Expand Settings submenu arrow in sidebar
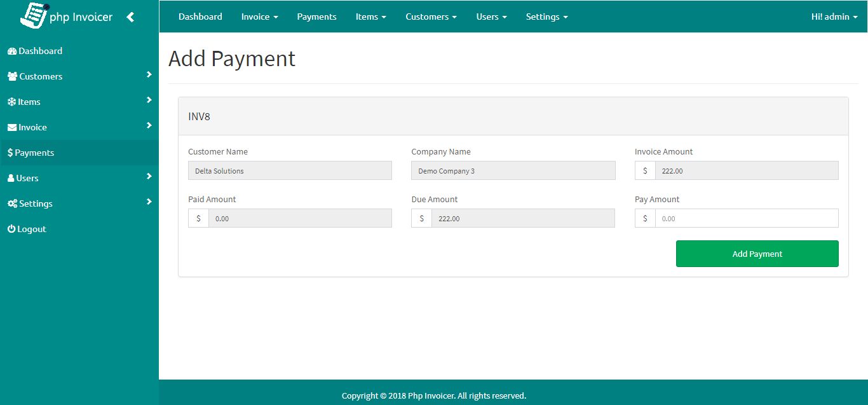The height and width of the screenshot is (405, 868). coord(149,202)
